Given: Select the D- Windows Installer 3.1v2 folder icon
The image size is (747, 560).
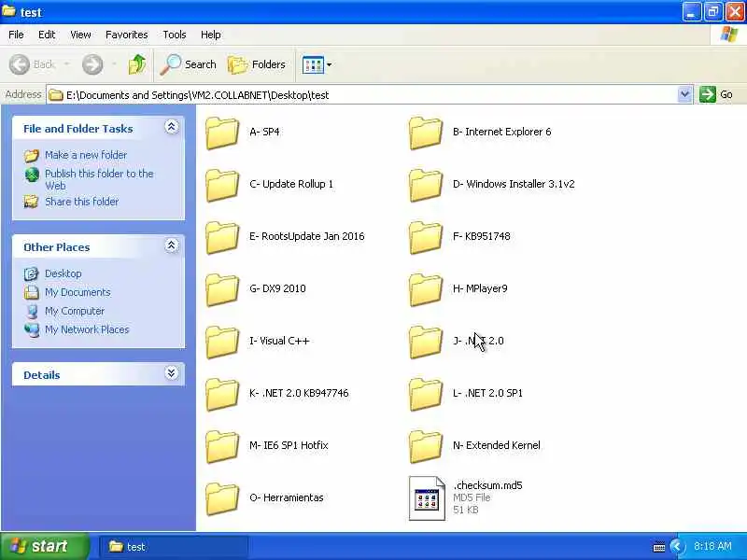Looking at the screenshot, I should pos(426,185).
